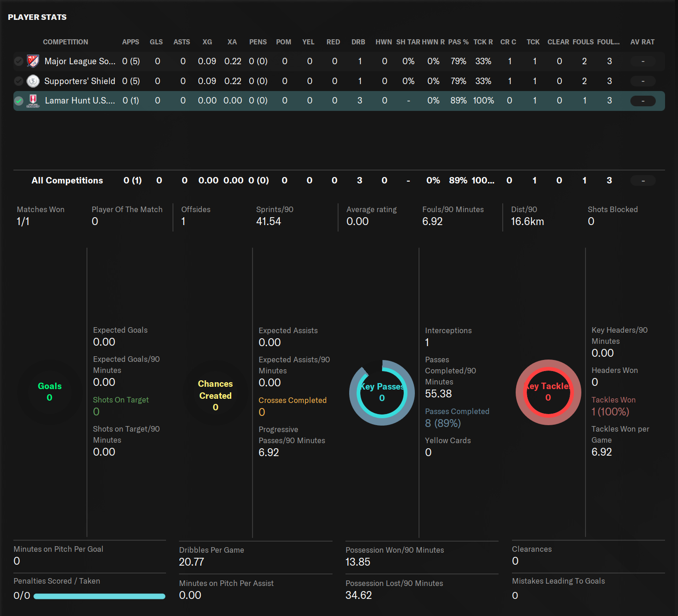Viewport: 678px width, 616px height.
Task: Select the Major League So... competition row
Action: click(339, 61)
